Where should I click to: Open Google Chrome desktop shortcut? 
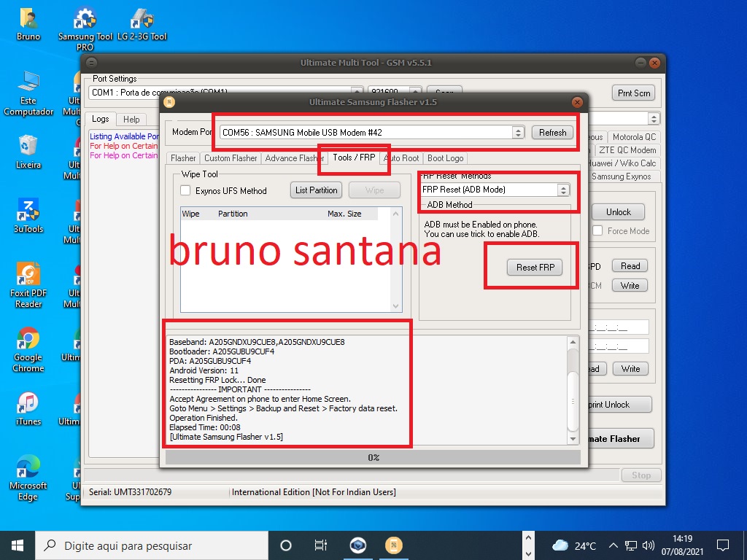(28, 340)
